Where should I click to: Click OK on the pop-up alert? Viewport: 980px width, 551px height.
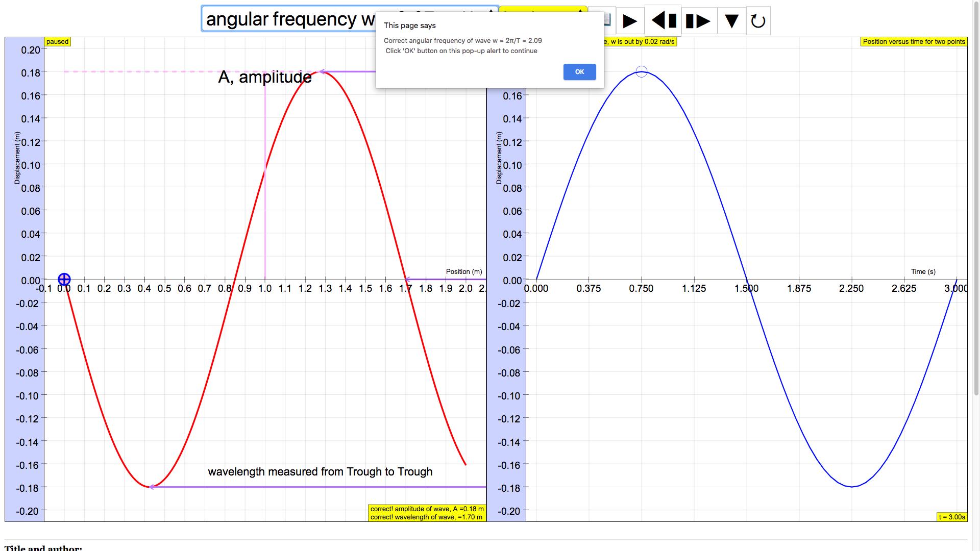(579, 72)
